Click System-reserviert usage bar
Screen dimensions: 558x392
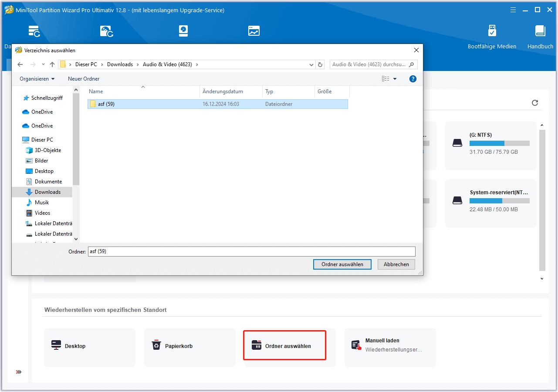pos(500,201)
